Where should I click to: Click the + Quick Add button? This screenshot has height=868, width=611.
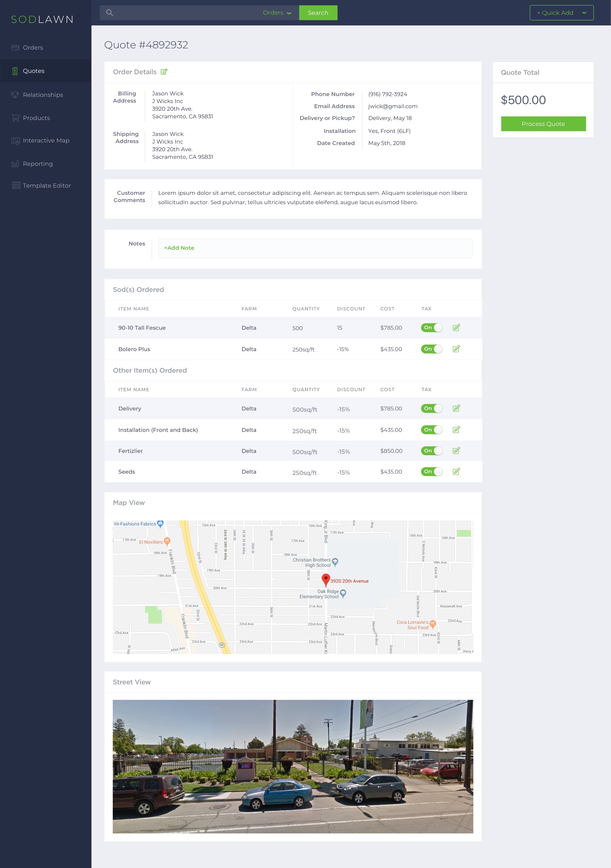pos(561,13)
